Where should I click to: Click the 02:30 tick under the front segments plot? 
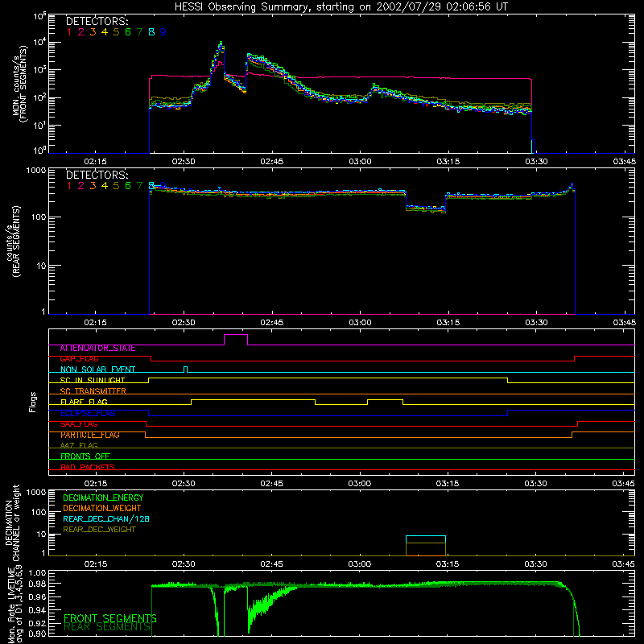pyautogui.click(x=184, y=162)
